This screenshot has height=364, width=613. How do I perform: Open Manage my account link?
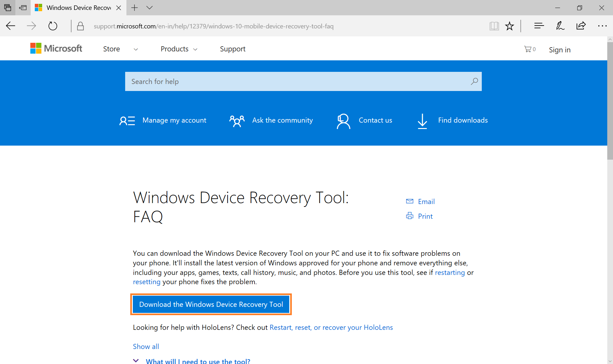point(174,120)
